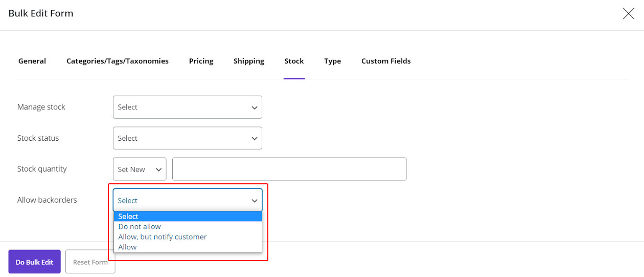Viewport: 644px width, 277px height.
Task: Collapse the Allow backorders dropdown
Action: pyautogui.click(x=187, y=200)
